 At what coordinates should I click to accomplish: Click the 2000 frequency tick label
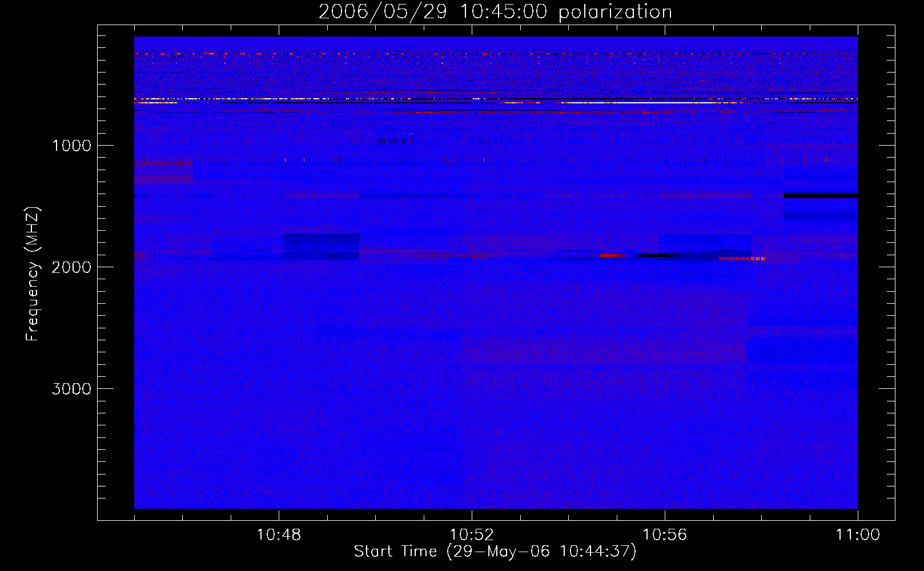[71, 267]
